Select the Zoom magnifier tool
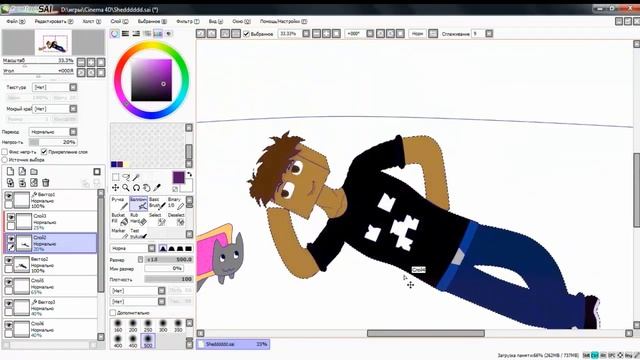 tap(126, 187)
